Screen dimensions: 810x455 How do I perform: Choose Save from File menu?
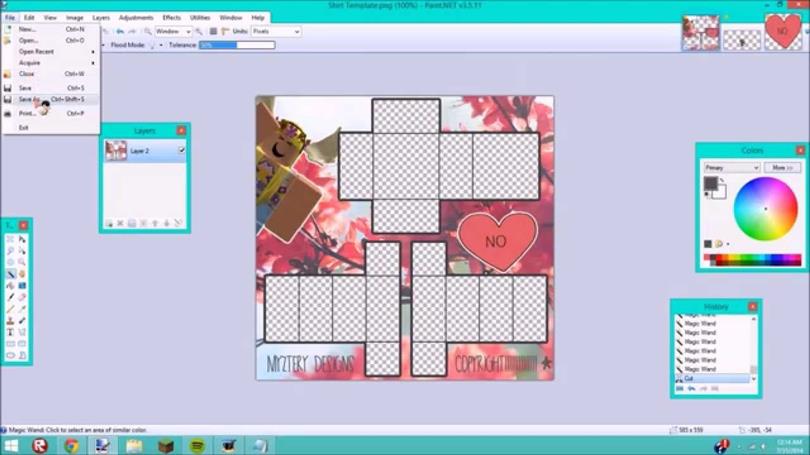51,88
